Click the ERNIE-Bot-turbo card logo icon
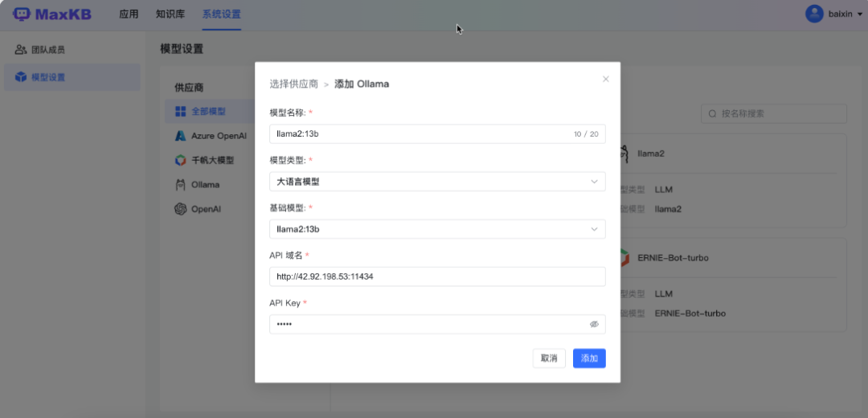The height and width of the screenshot is (418, 868). pos(624,258)
